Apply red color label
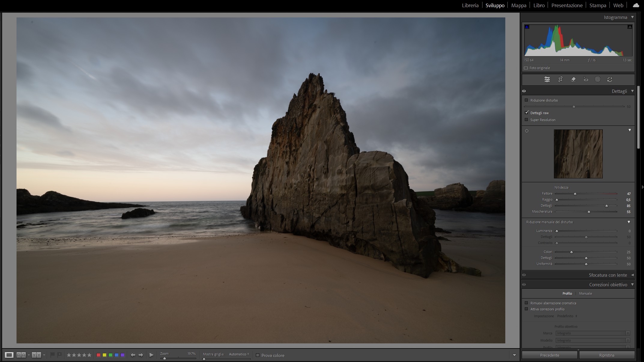Viewport: 644px width, 362px height. tap(98, 355)
